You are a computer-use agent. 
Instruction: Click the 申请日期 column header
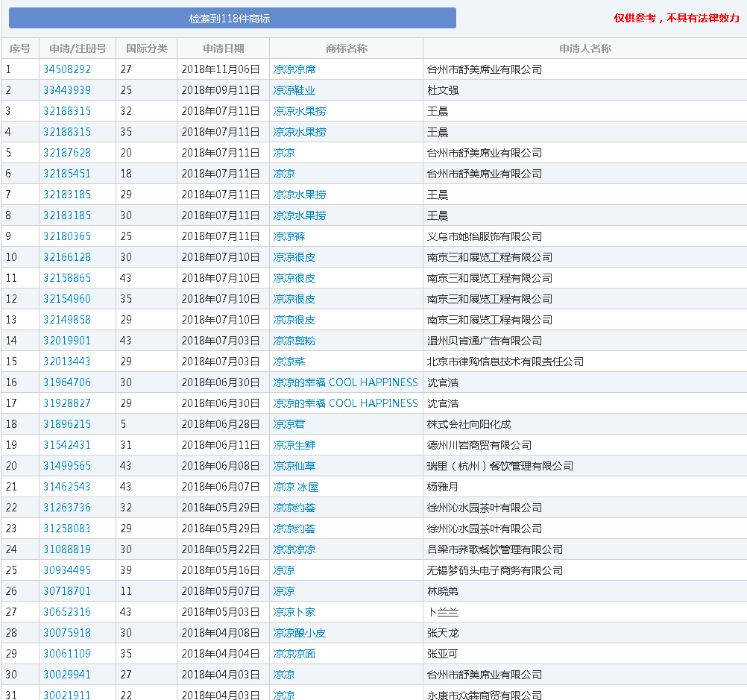click(223, 48)
